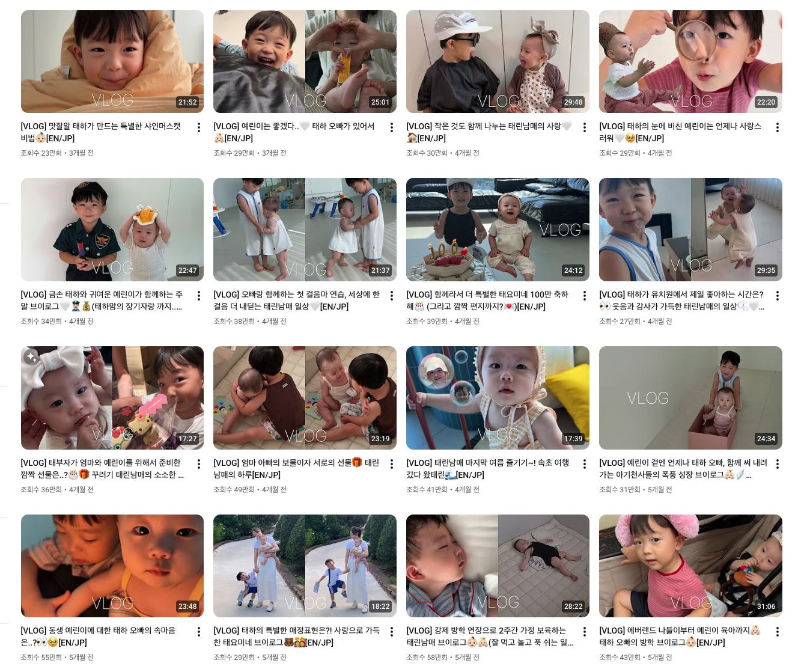Open more actions for 태하의 눈에 비친 video
The height and width of the screenshot is (672, 801).
click(777, 127)
